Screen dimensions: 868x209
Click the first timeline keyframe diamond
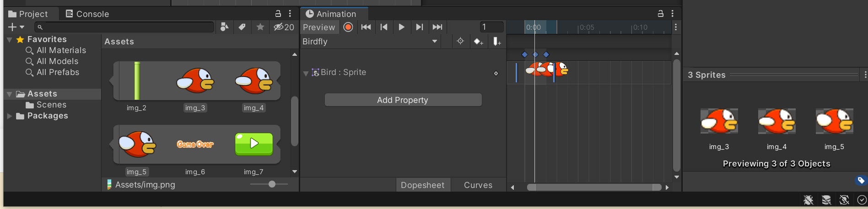(x=524, y=54)
